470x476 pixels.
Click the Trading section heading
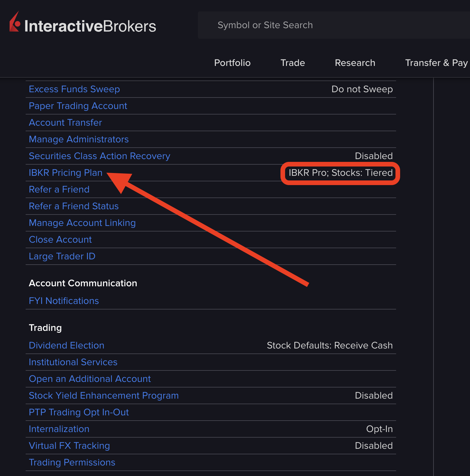(x=45, y=328)
